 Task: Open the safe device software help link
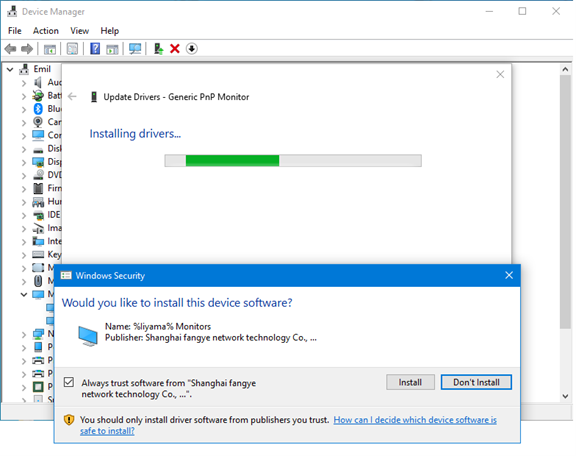click(x=415, y=420)
